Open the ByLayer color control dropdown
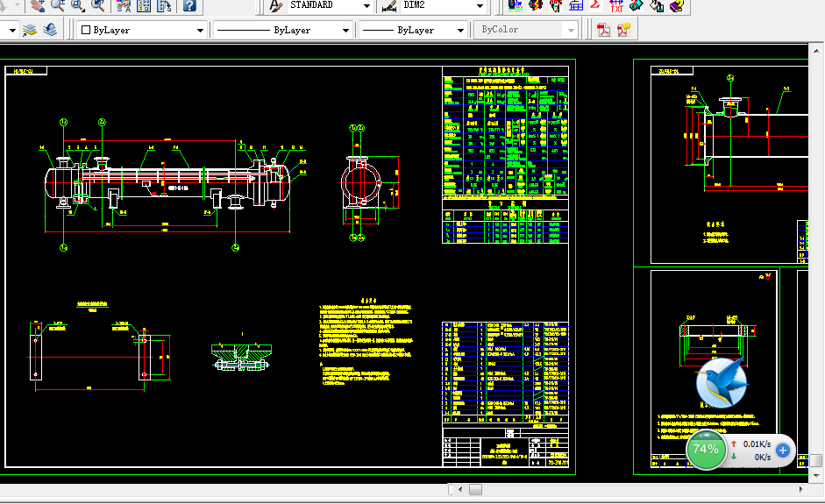The width and height of the screenshot is (825, 504). click(200, 31)
